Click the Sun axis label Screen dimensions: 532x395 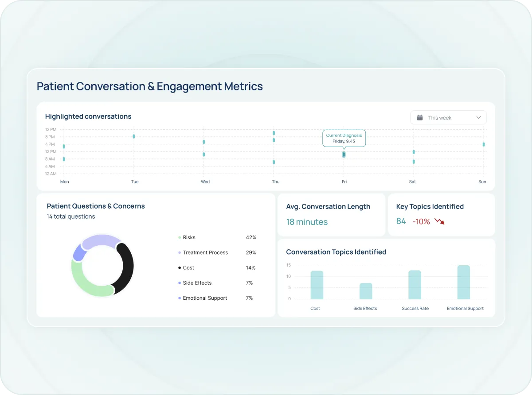482,182
